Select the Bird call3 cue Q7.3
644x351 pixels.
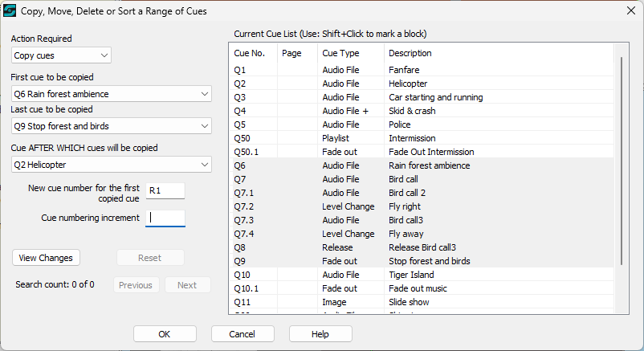422,220
